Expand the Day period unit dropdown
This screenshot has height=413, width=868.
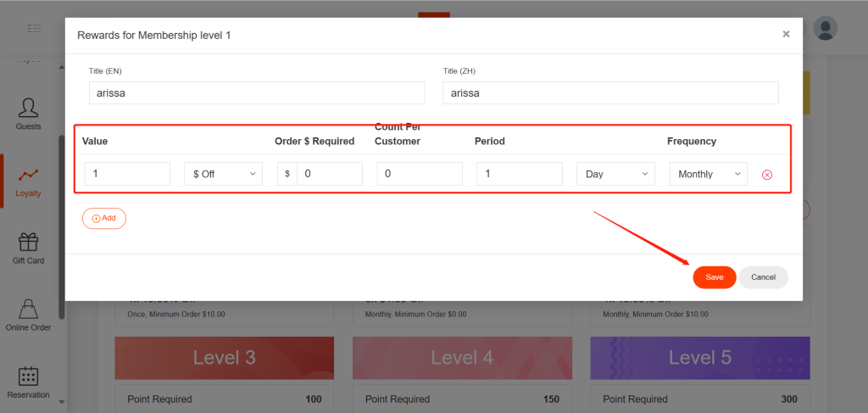coord(615,174)
